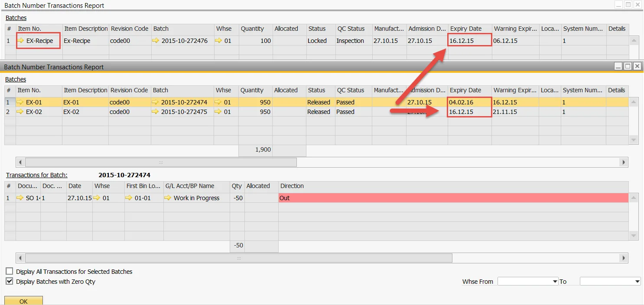Click transactions table horizontal scrollbar thumb

[238, 258]
